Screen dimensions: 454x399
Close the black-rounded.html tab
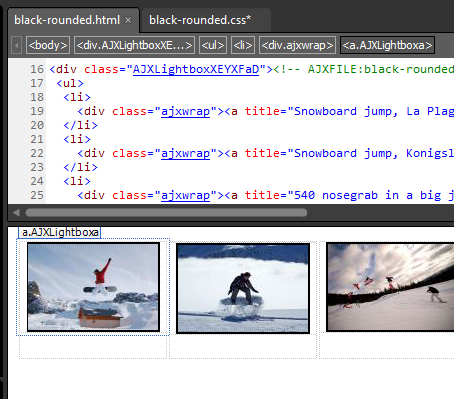point(128,20)
